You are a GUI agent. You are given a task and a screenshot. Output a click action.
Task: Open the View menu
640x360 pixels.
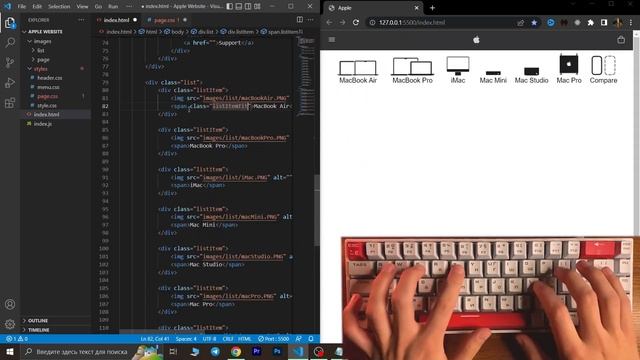tap(82, 7)
